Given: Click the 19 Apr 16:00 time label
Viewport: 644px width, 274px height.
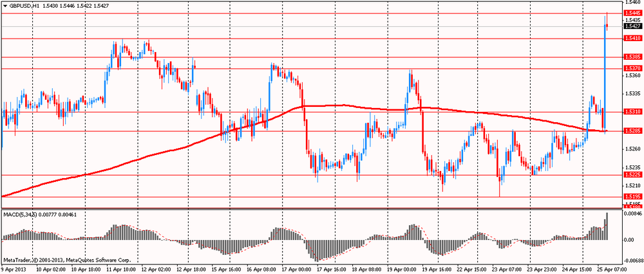Looking at the screenshot, I should point(438,270).
